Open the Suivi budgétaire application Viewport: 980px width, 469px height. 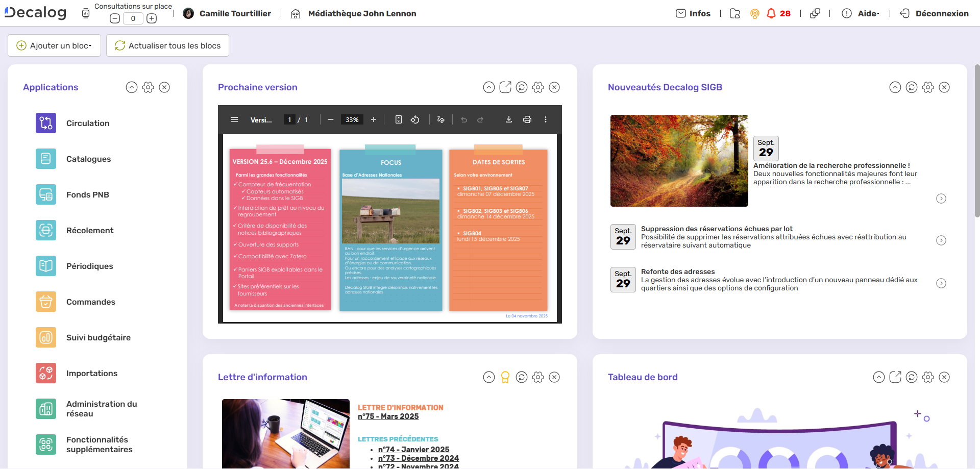[98, 337]
